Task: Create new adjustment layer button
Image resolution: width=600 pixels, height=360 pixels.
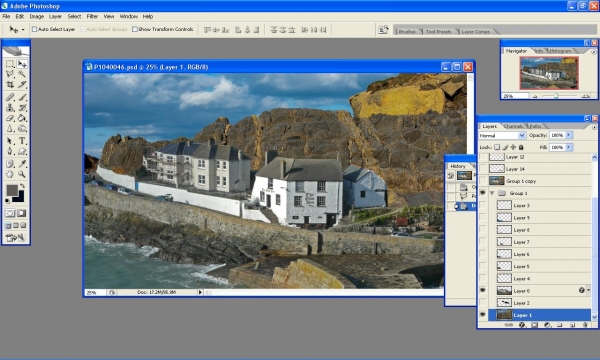Action: 547,325
